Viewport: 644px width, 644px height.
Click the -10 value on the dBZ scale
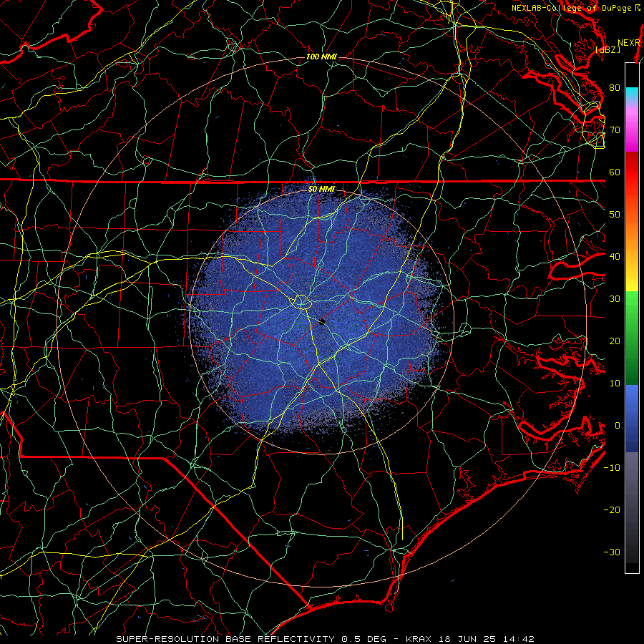tap(612, 468)
